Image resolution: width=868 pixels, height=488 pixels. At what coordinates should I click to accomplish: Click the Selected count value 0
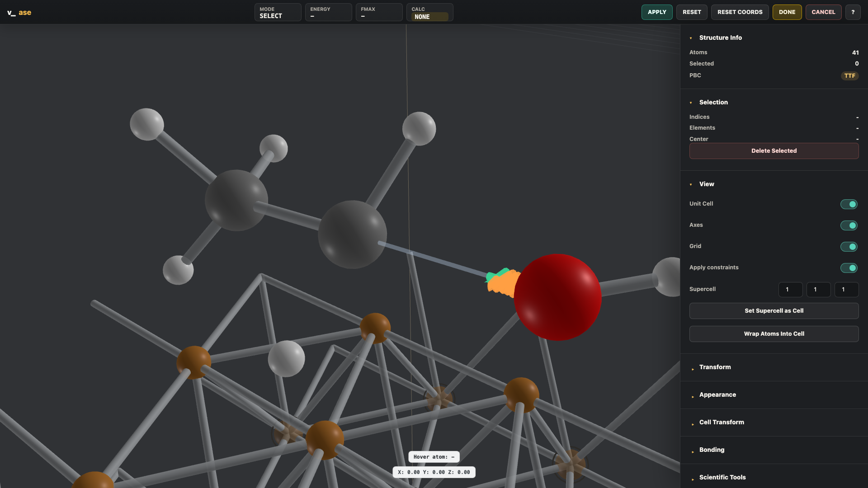coord(857,64)
